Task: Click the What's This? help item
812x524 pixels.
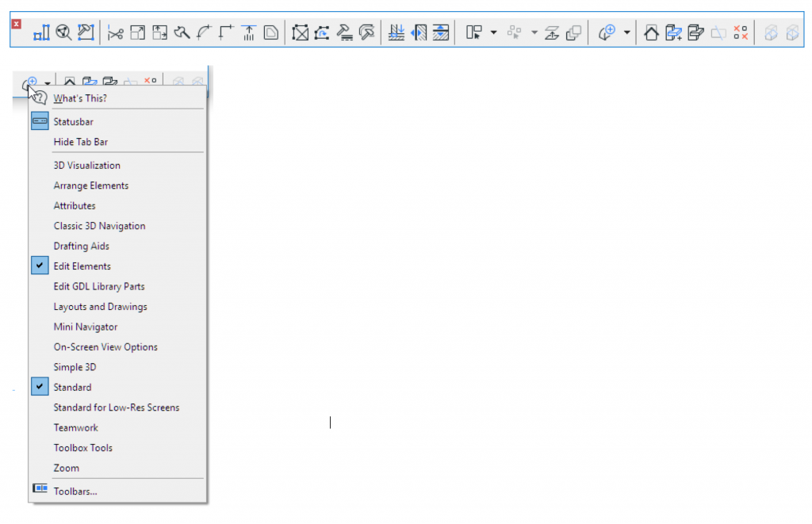Action: coord(79,99)
